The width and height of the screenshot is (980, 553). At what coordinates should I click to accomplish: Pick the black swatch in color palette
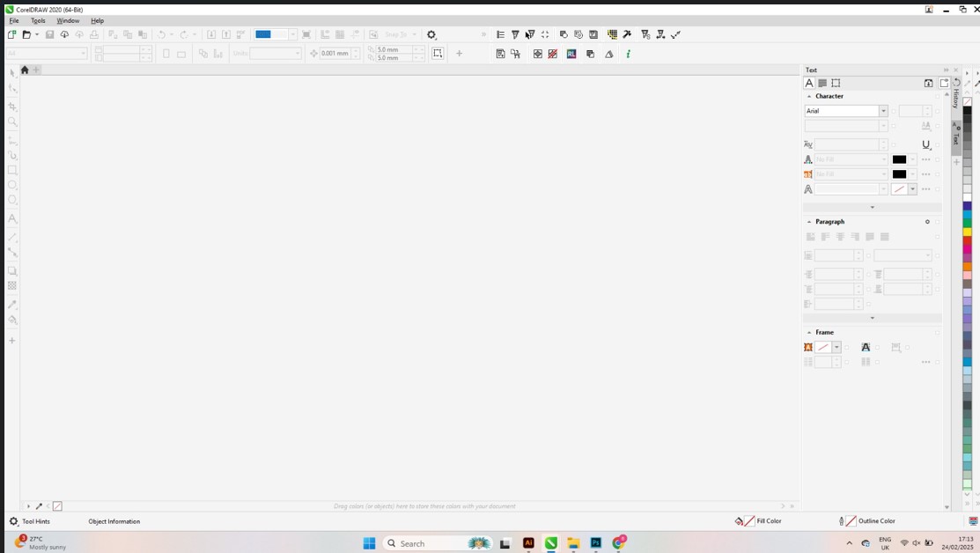coord(967,111)
